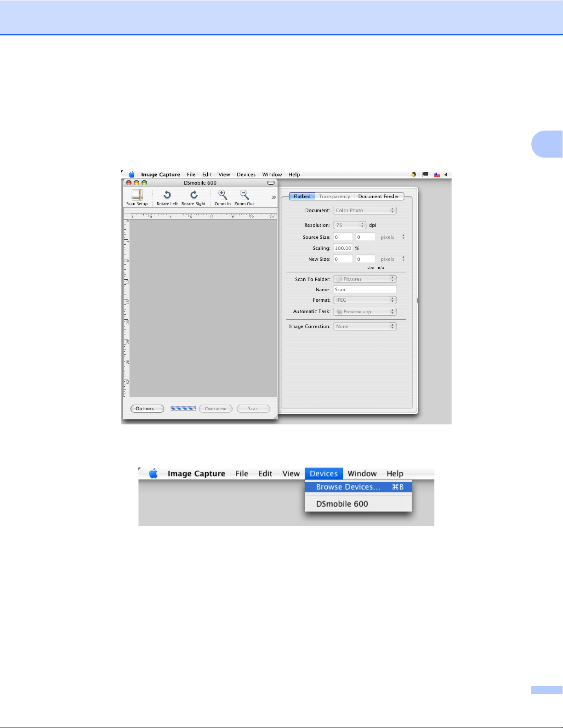The width and height of the screenshot is (563, 728).
Task: Minimize the DSmobile 600 window with the yellow button
Action: click(x=136, y=183)
